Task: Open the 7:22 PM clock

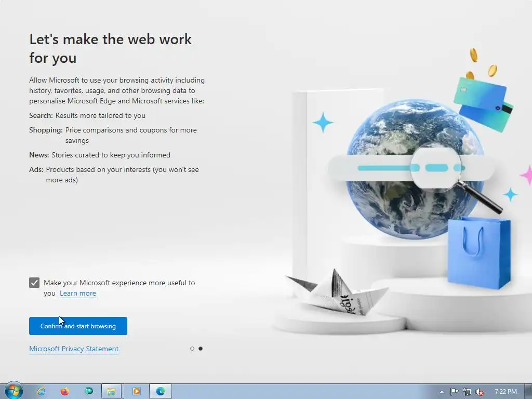Action: [x=506, y=392]
